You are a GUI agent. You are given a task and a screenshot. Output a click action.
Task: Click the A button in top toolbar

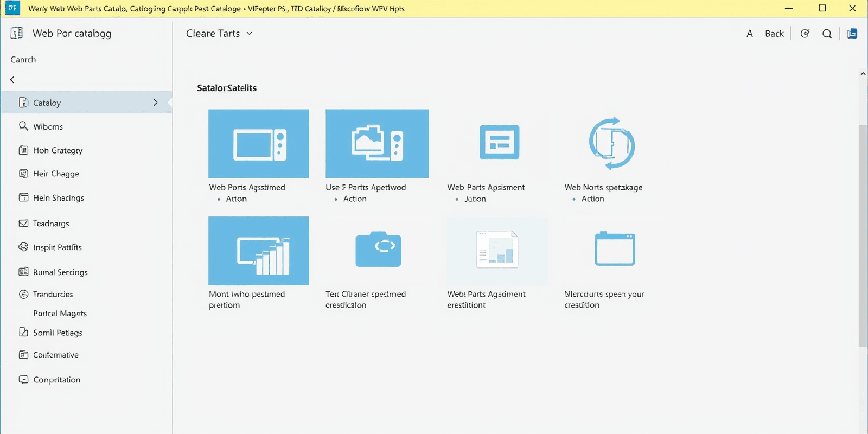pyautogui.click(x=750, y=34)
